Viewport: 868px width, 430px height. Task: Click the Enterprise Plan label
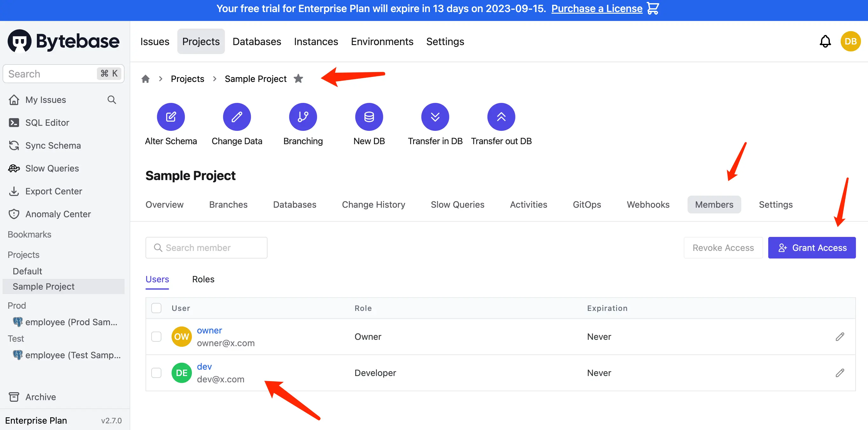click(36, 420)
